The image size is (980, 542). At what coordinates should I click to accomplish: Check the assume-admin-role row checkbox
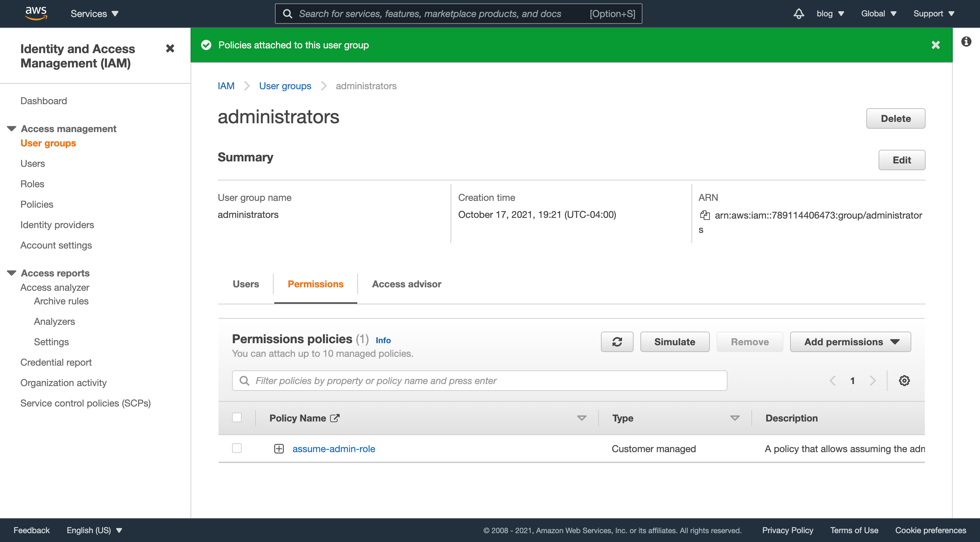(236, 448)
